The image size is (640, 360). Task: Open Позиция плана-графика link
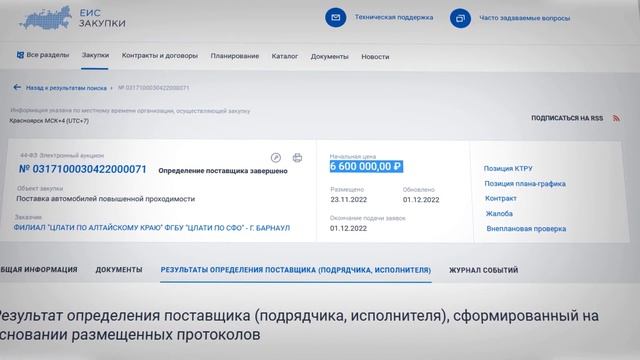(525, 184)
